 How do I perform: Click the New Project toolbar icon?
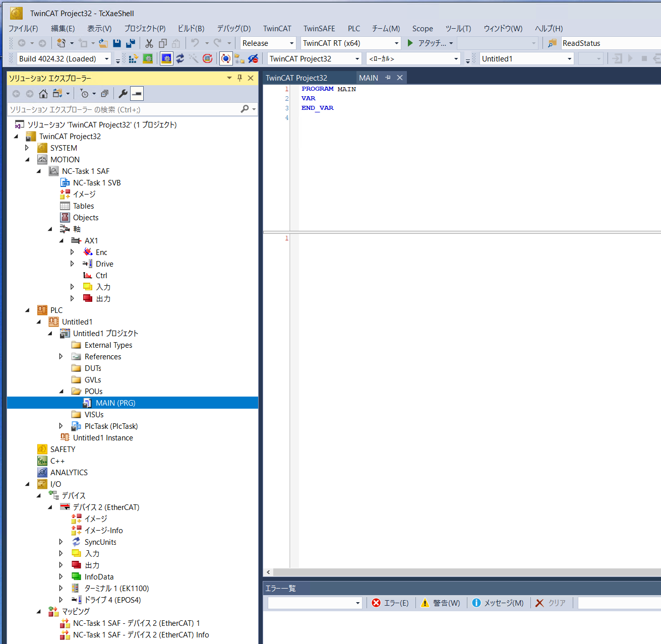click(x=61, y=43)
